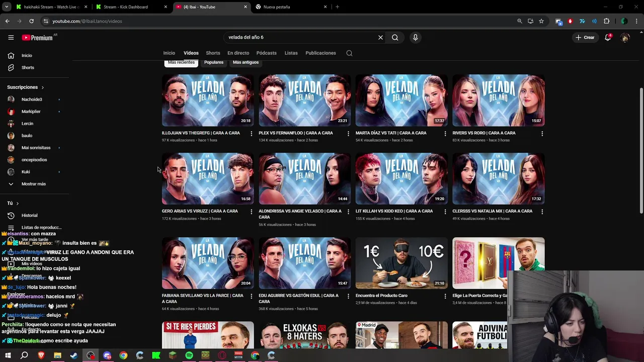Screen dimensions: 644x362
Task: Open options for CLERSSS VS NATALIA MX video
Action: point(542,212)
